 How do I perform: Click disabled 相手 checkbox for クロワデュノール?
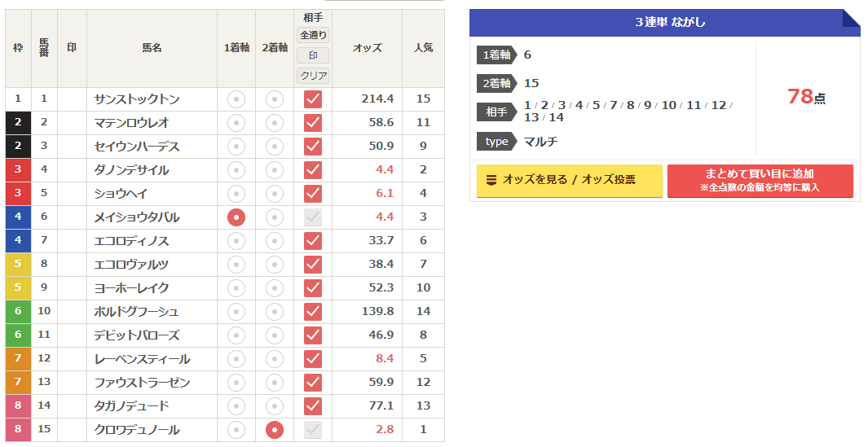point(313,430)
